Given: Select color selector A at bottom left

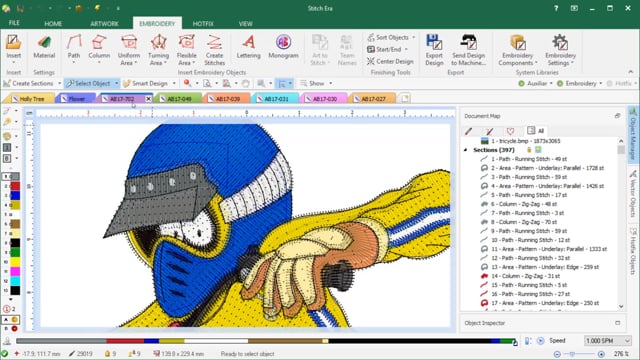Looking at the screenshot, I should point(11,320).
